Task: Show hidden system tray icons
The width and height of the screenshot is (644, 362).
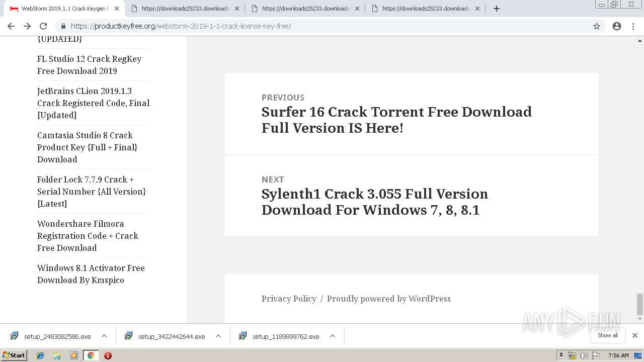Action: tap(561, 355)
